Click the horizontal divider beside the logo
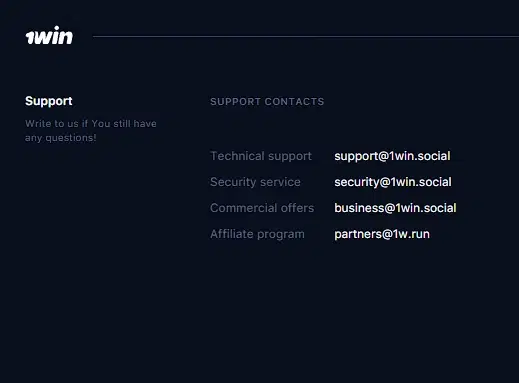519x383 pixels. [306, 36]
